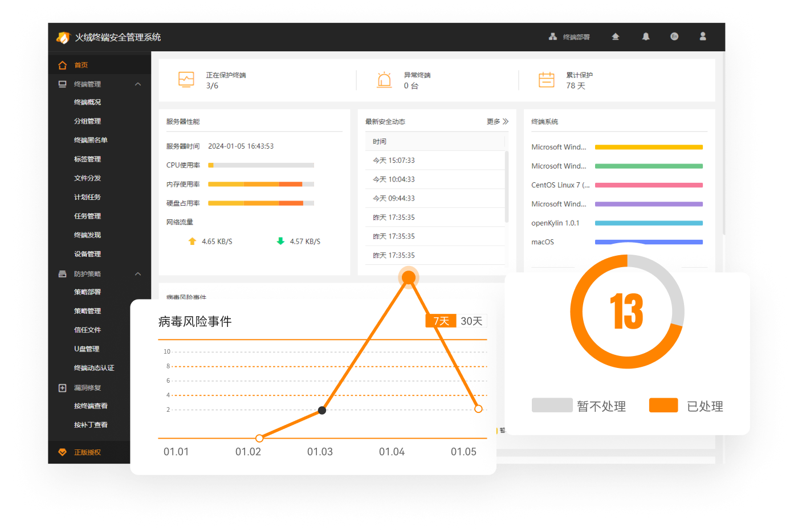Click 正版授权 link in sidebar
This screenshot has width=798, height=532.
click(87, 452)
